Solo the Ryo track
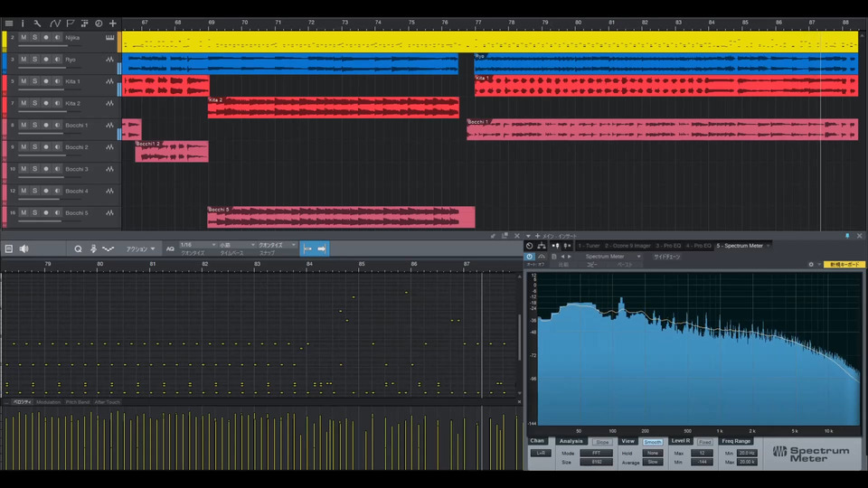The image size is (868, 488). pyautogui.click(x=35, y=60)
